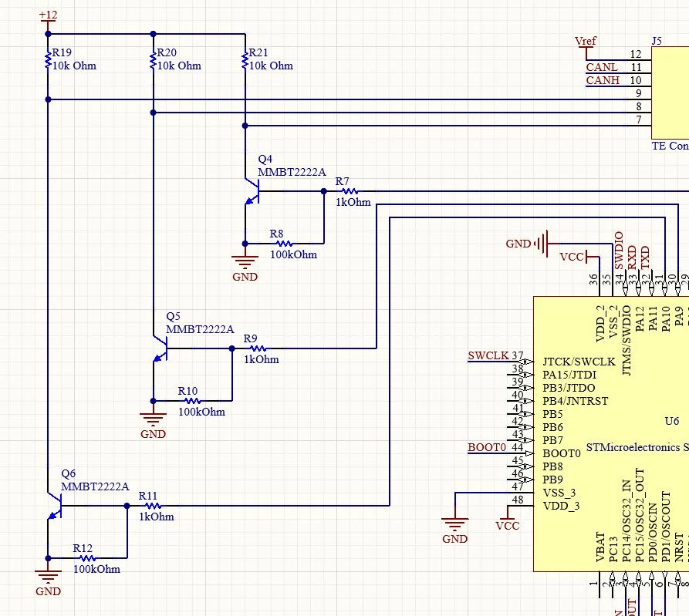
Task: Click junction dot at +12 rail top-left
Action: point(48,34)
